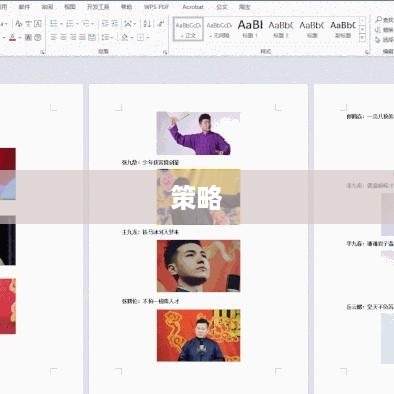The image size is (394, 394).
Task: Apply bullet list formatting
Action: point(53,24)
